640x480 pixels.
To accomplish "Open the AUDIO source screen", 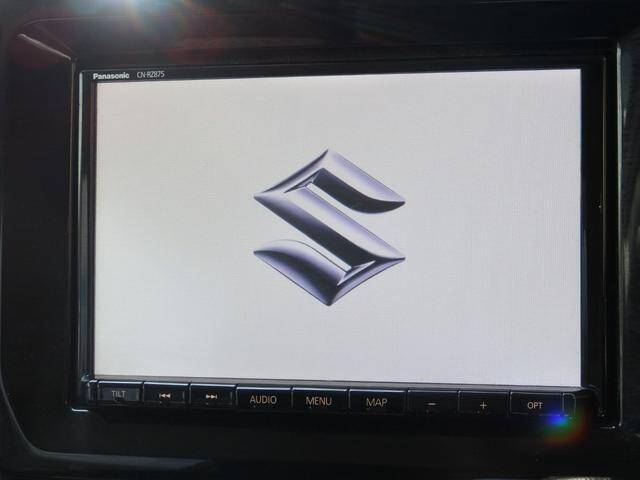I will click(x=263, y=400).
